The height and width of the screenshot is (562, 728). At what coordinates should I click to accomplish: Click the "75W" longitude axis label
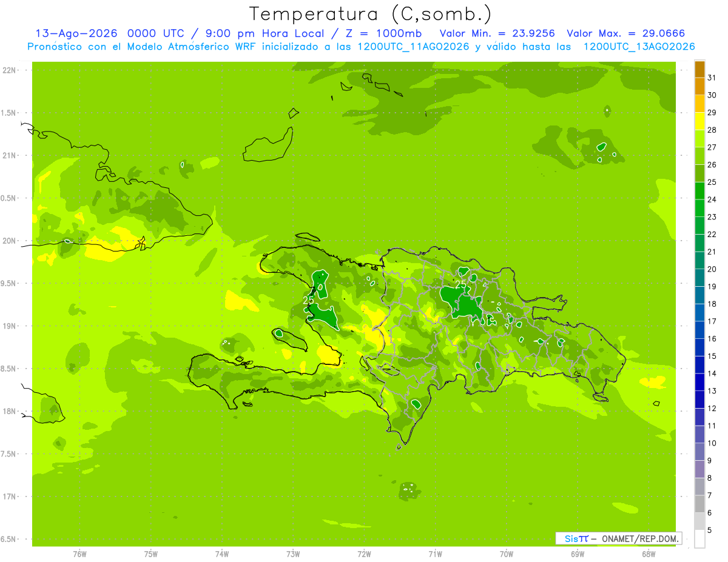151,554
